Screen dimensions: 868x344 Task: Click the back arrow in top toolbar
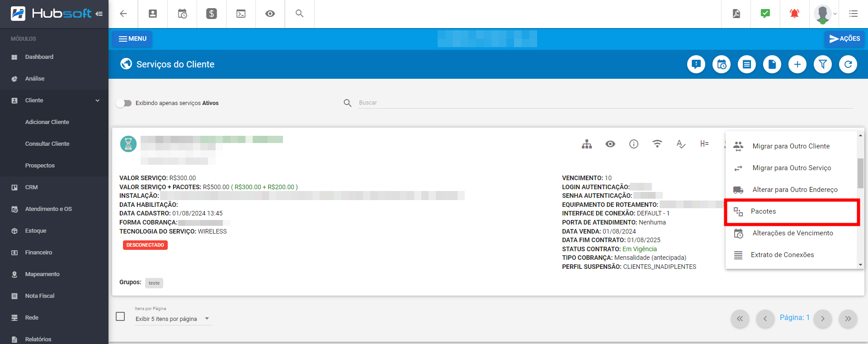click(123, 14)
